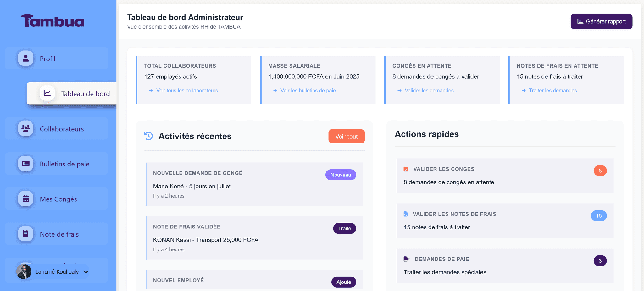Click the orange 8 badge for pending congés

coord(600,171)
